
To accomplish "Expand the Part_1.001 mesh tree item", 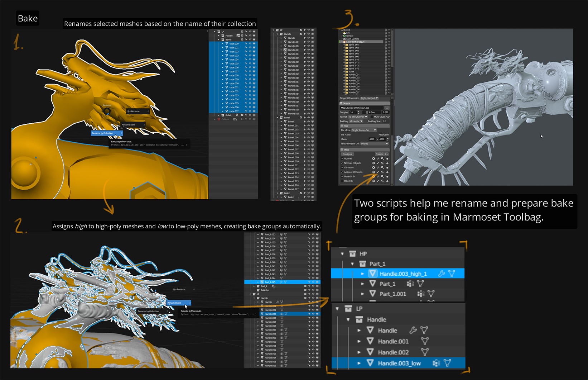I will click(362, 294).
